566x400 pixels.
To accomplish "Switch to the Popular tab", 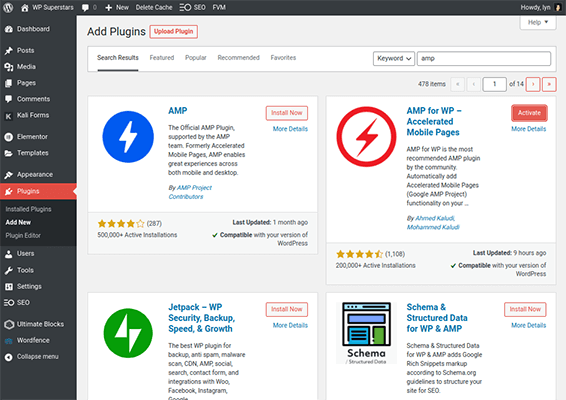I will point(196,58).
